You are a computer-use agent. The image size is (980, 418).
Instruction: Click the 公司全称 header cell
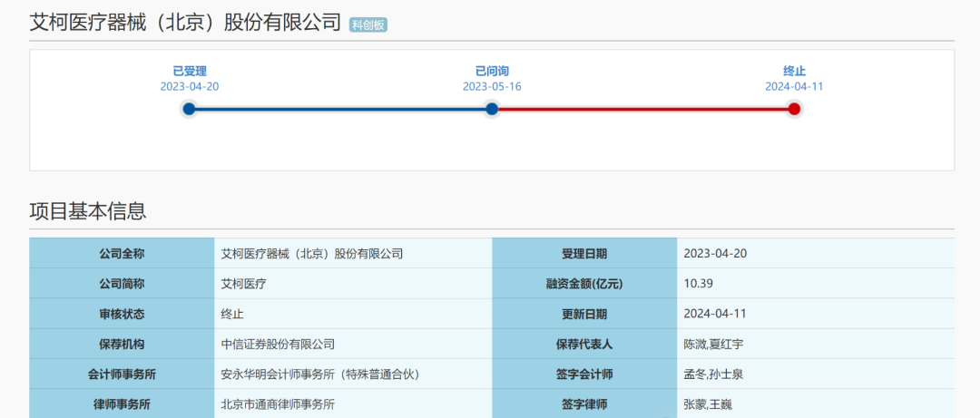click(x=122, y=254)
